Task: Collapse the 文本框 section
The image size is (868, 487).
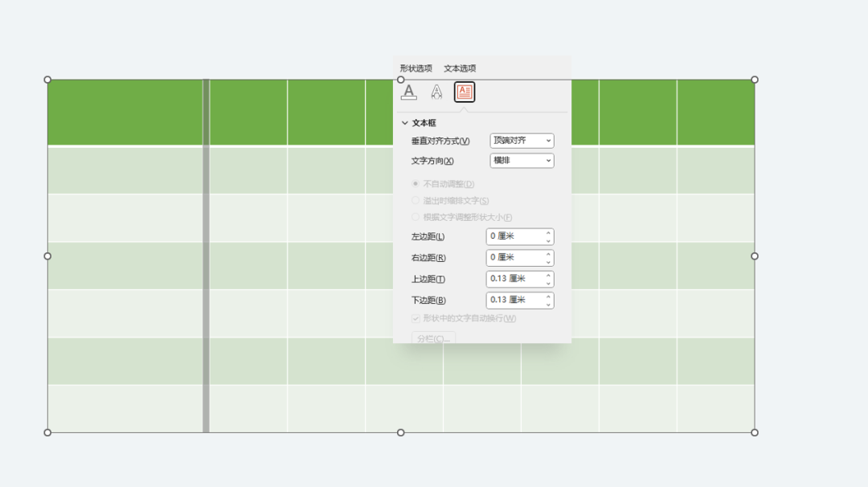Action: pos(405,123)
